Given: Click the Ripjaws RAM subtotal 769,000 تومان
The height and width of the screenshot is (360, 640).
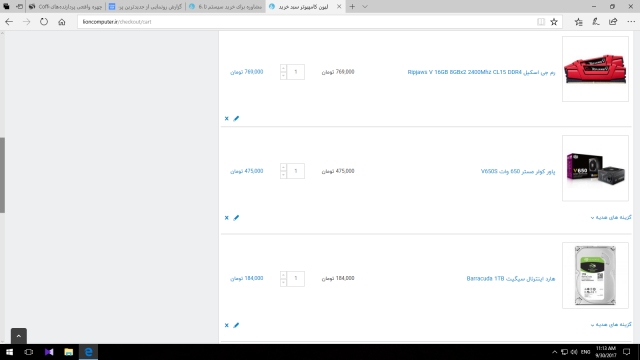Looking at the screenshot, I should click(247, 72).
